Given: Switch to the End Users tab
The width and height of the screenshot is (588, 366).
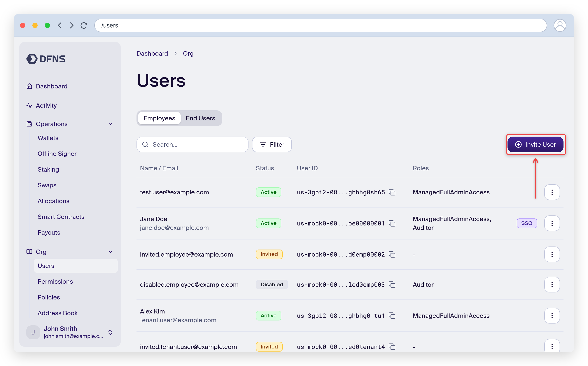Looking at the screenshot, I should coord(200,118).
